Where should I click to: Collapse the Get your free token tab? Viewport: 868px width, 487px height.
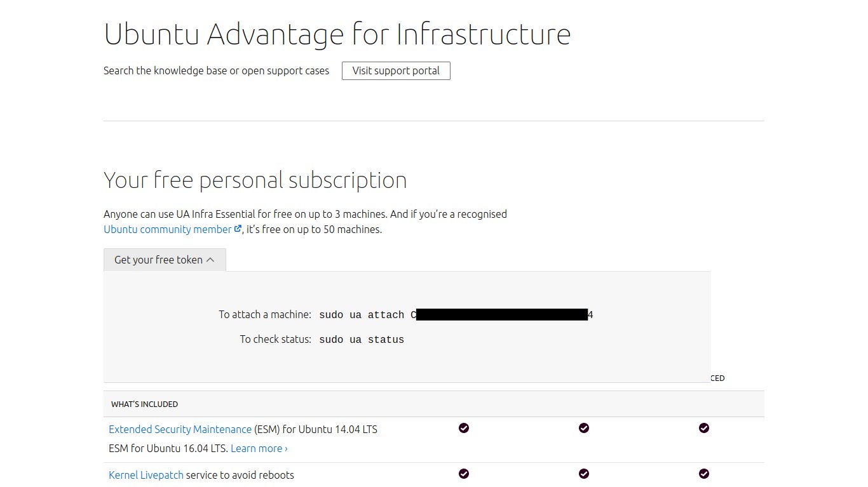coord(165,260)
